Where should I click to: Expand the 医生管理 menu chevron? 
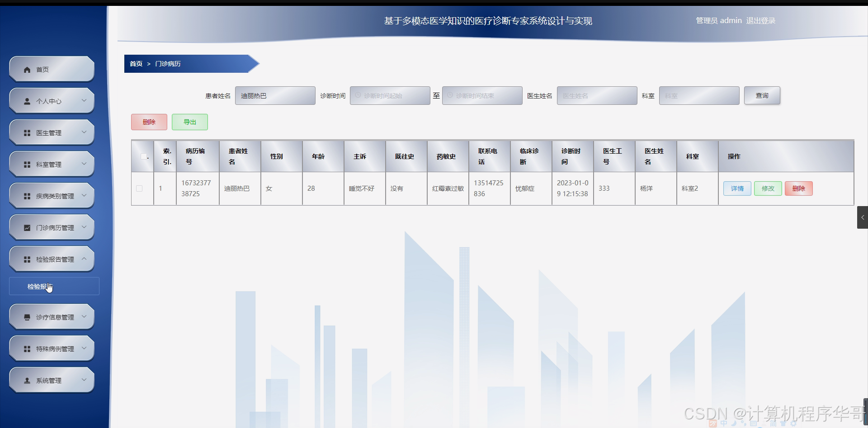coord(84,132)
